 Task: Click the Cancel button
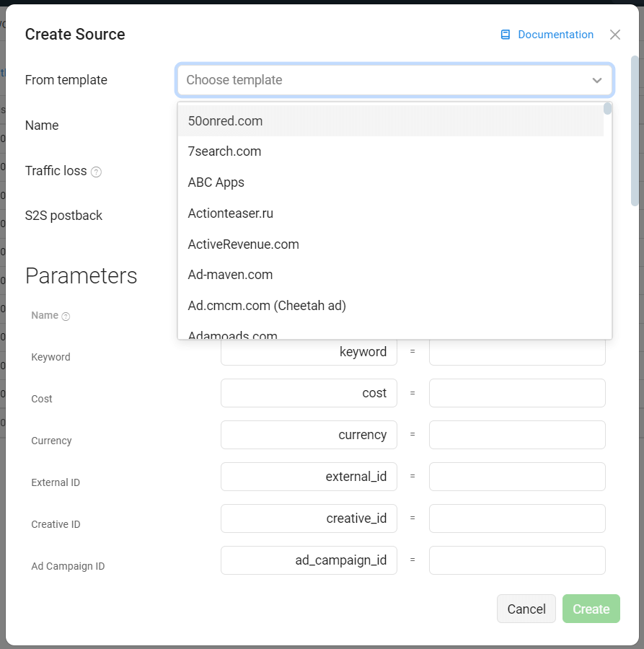click(526, 609)
